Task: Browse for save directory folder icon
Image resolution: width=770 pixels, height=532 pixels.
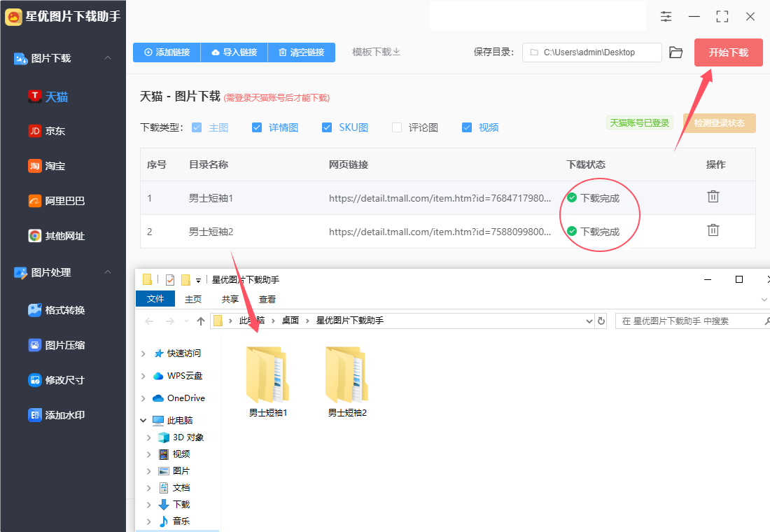Action: 676,52
